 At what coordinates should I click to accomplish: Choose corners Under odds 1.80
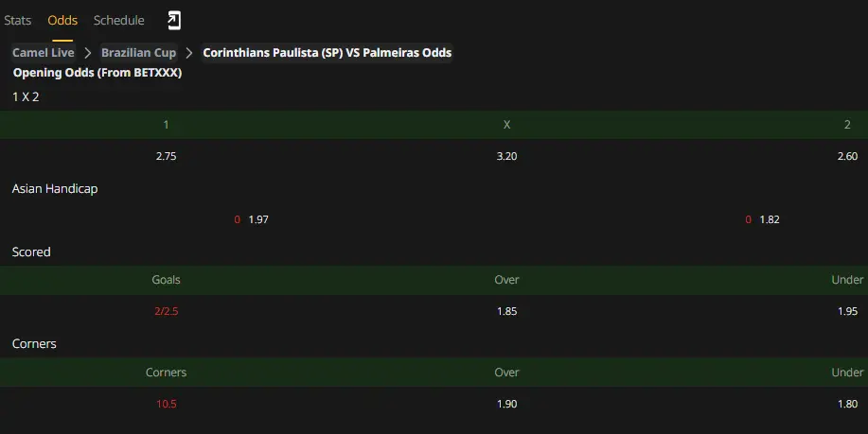pyautogui.click(x=847, y=404)
